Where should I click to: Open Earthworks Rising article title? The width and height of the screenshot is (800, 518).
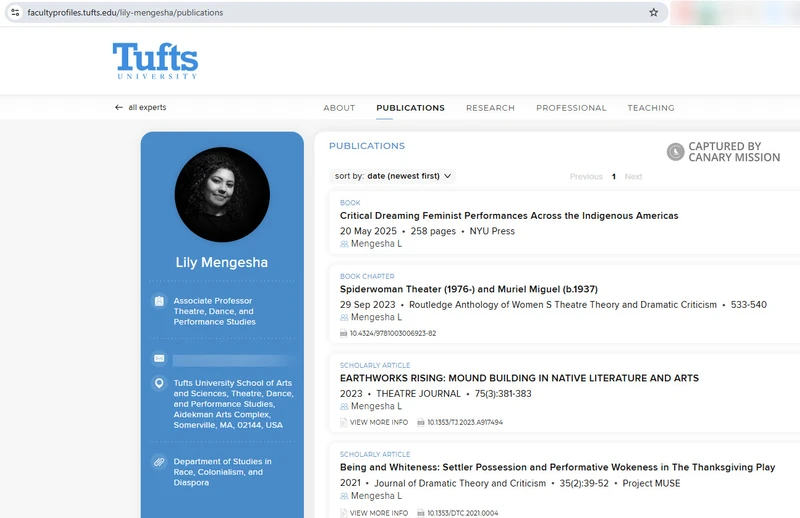(x=519, y=378)
